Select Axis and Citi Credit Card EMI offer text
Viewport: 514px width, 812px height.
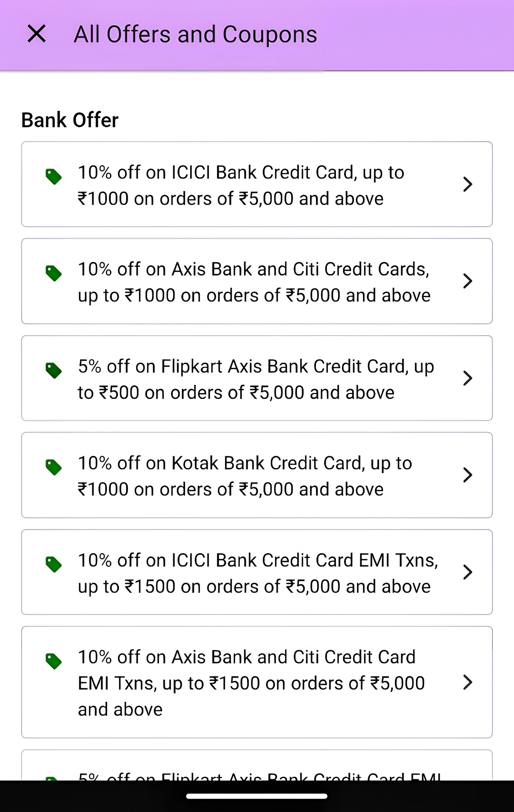(x=251, y=683)
